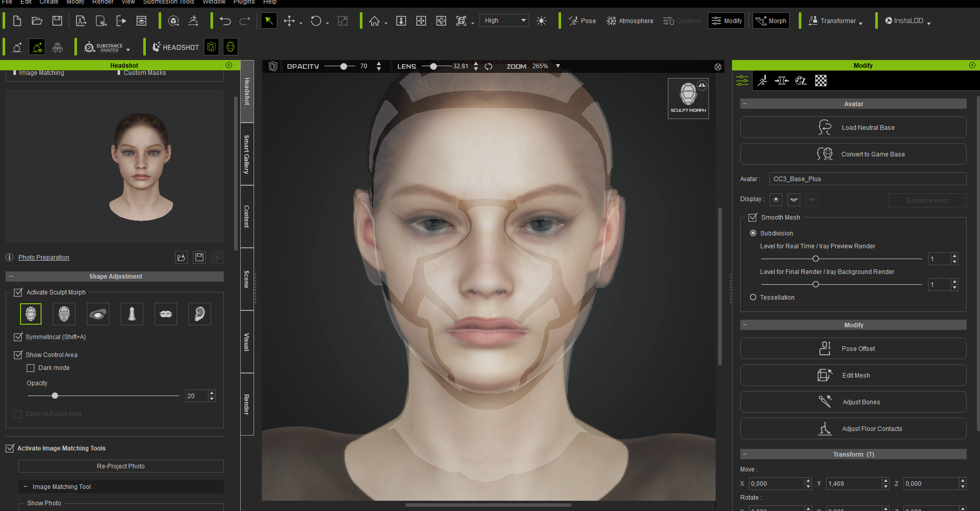The width and height of the screenshot is (980, 511).
Task: Open the Smart Gallery side tab
Action: coord(247,154)
